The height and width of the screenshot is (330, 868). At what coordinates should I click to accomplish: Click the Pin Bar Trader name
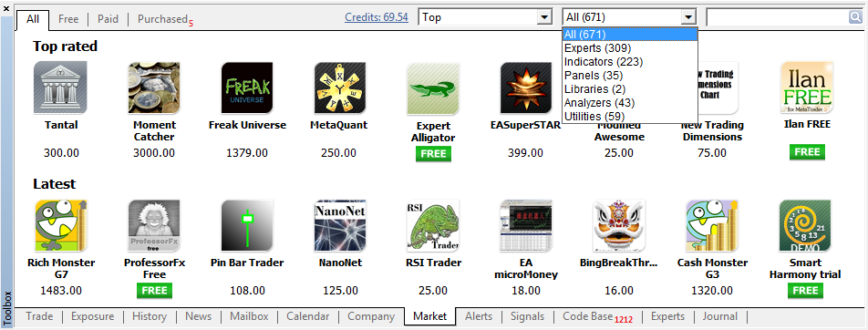247,263
